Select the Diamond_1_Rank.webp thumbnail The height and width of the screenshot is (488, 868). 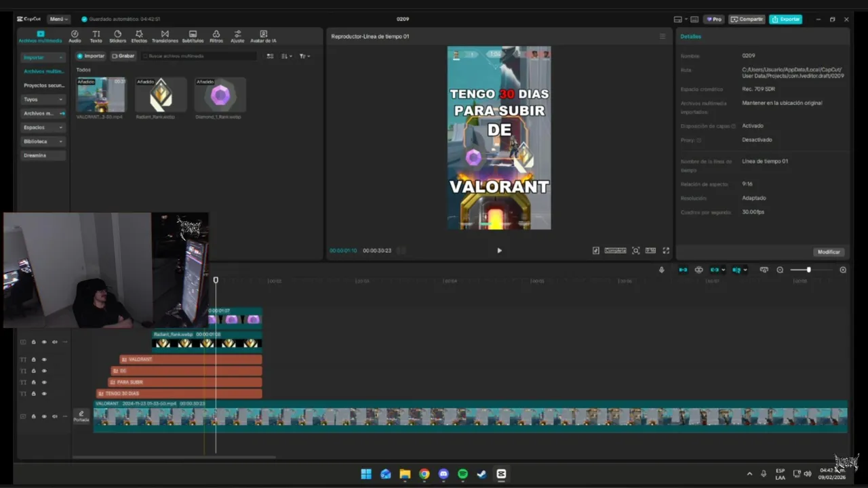pos(220,95)
